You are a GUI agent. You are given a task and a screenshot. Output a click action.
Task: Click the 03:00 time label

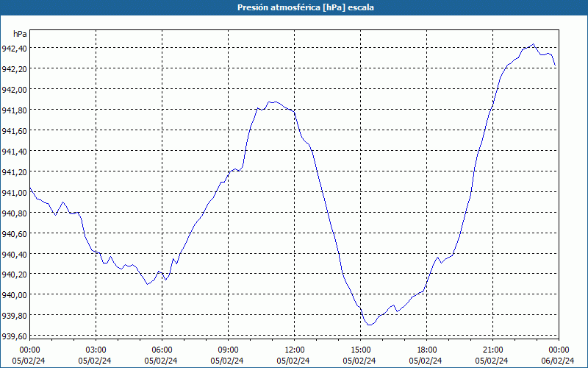tap(96, 350)
